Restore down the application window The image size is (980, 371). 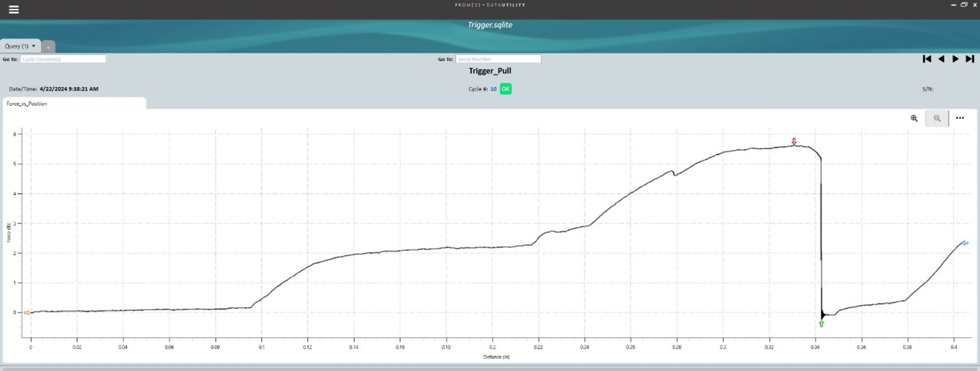[x=964, y=5]
